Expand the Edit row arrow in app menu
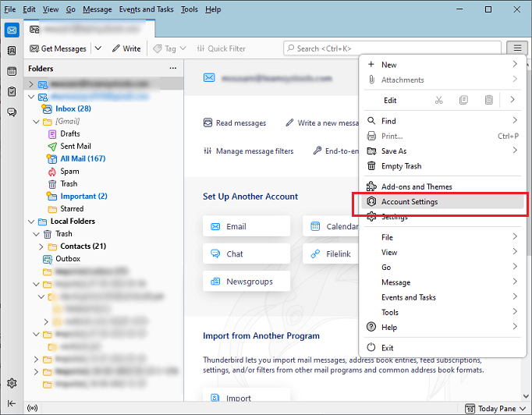Viewport: 532px width, 415px height. click(512, 100)
